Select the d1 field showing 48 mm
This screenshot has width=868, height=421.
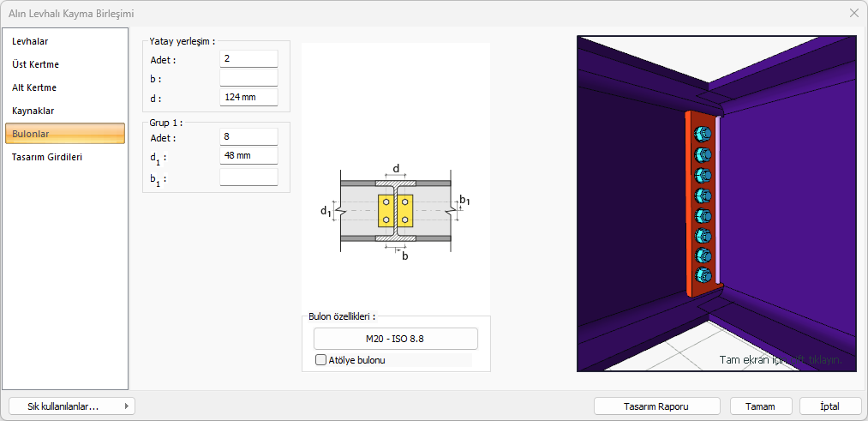[x=248, y=157]
